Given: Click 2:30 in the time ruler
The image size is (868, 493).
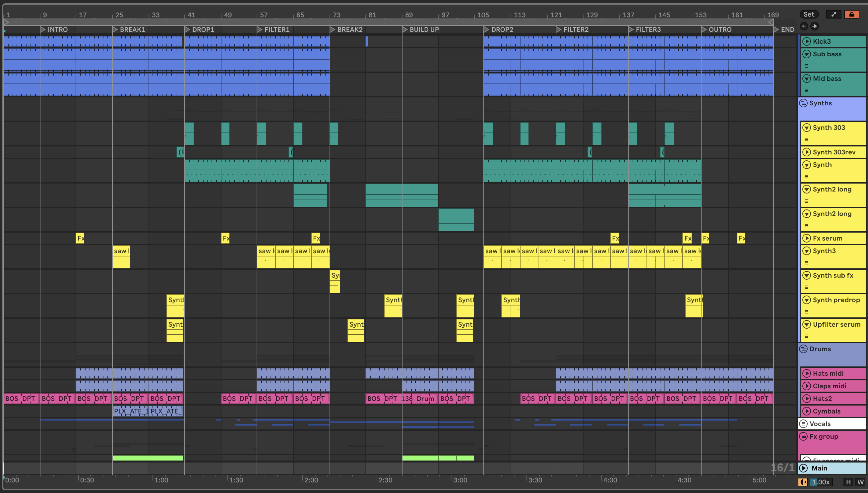Looking at the screenshot, I should tap(385, 480).
